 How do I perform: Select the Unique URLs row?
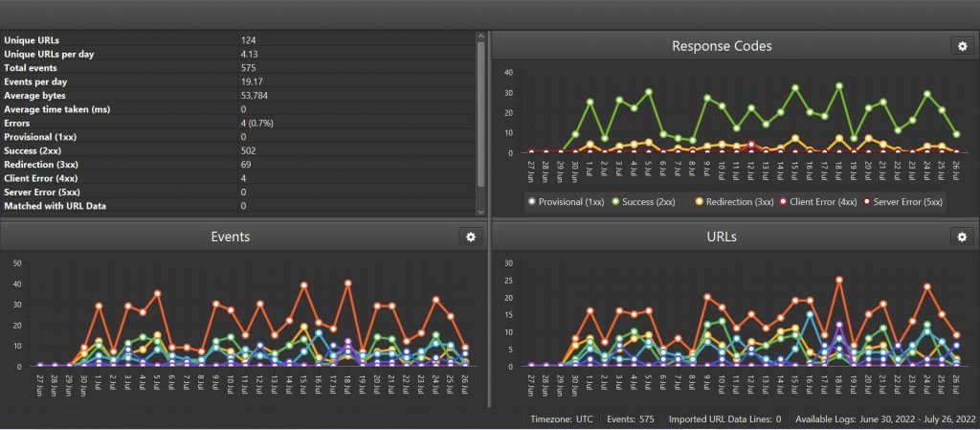point(238,40)
